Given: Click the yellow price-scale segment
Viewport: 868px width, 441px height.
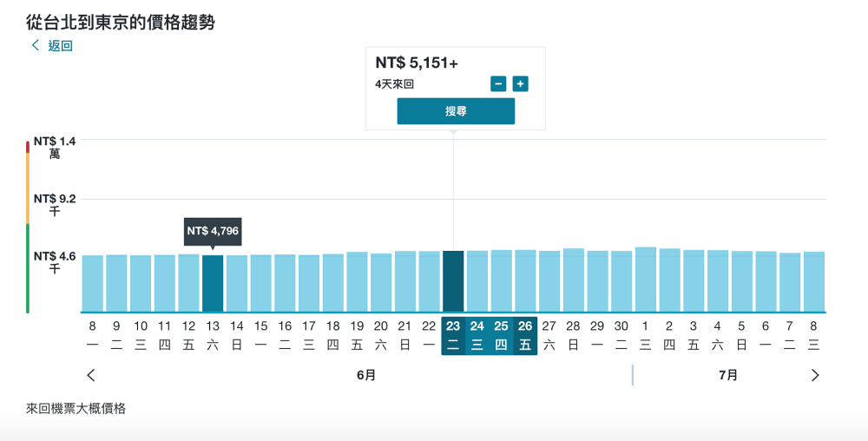Looking at the screenshot, I should click(x=27, y=188).
